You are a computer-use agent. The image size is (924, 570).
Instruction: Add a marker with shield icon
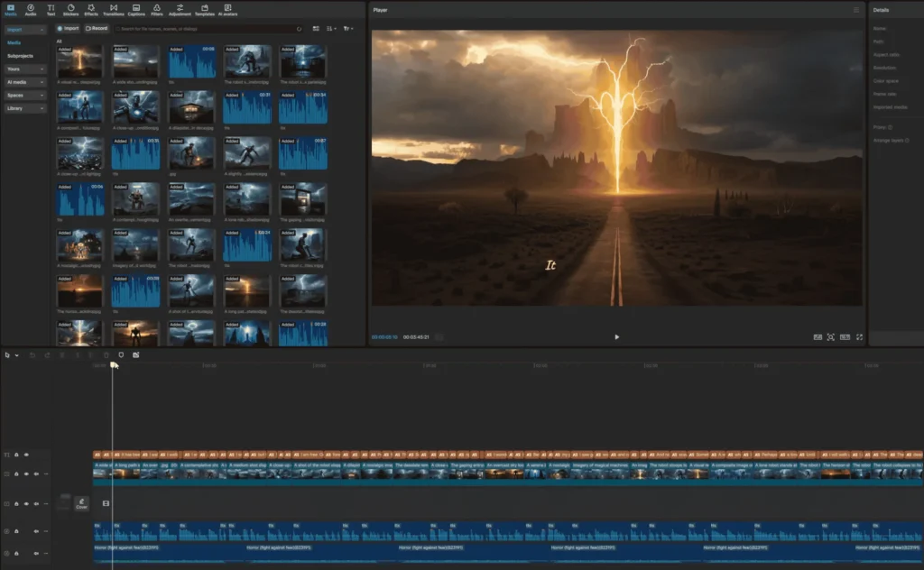tap(121, 355)
